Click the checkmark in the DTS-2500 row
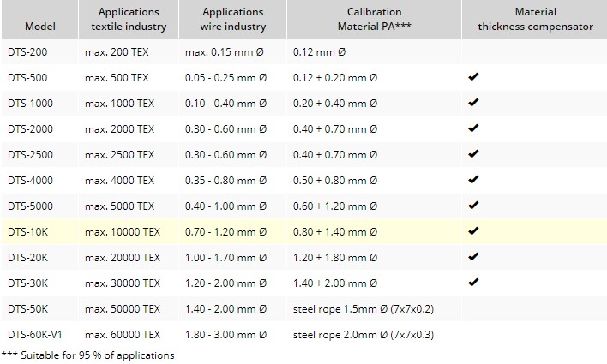The height and width of the screenshot is (364, 607). [x=472, y=155]
